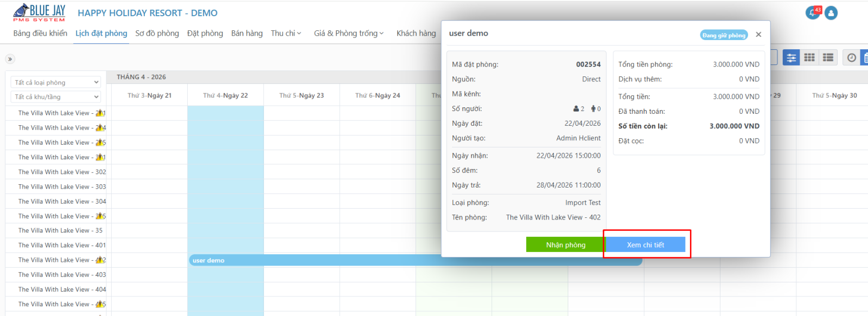This screenshot has height=316, width=868.
Task: Click check-in date 22/04/2026 15:00:00
Action: (x=569, y=156)
